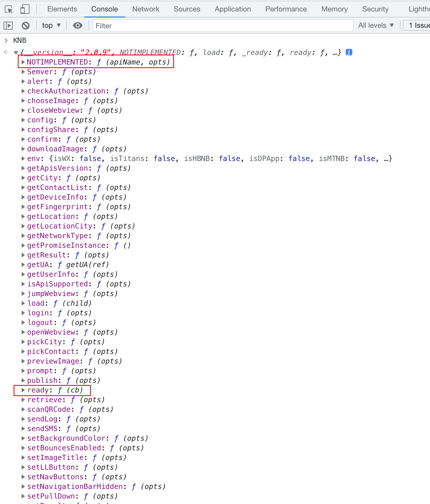This screenshot has width=430, height=504.
Task: Click the blue info icon beside the object
Action: [x=349, y=52]
